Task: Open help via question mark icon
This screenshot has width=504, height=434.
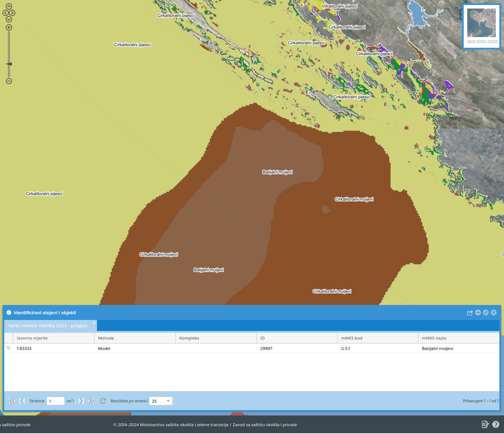Action: point(496,424)
